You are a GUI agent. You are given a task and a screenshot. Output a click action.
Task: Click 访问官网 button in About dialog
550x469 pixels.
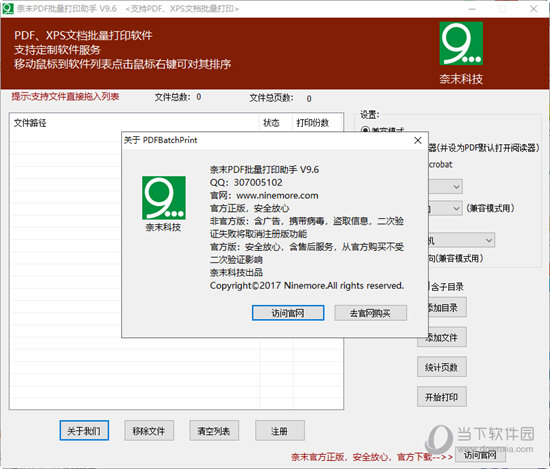click(x=288, y=313)
